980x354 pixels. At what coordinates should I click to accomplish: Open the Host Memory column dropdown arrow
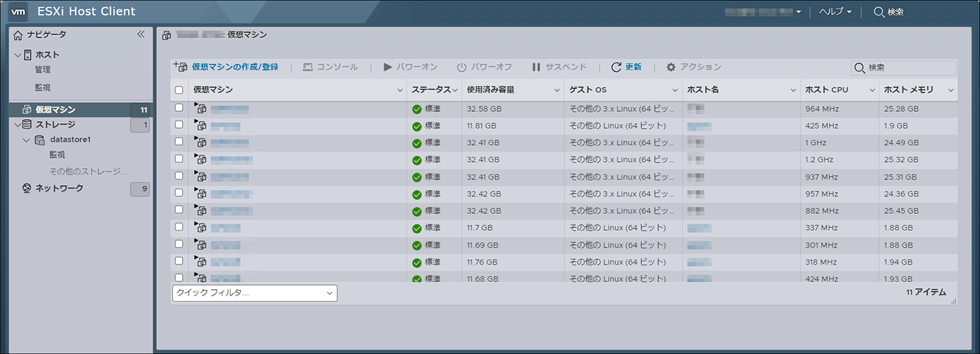[x=951, y=90]
